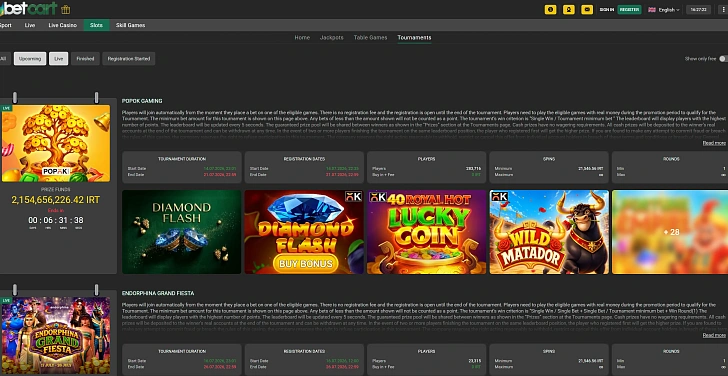Open the Live Casino section
The image size is (728, 376).
63,25
